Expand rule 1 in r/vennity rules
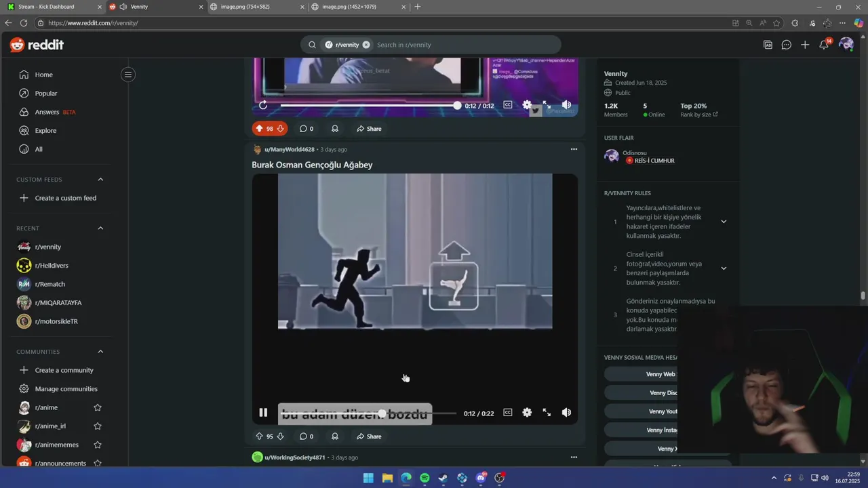 724,222
